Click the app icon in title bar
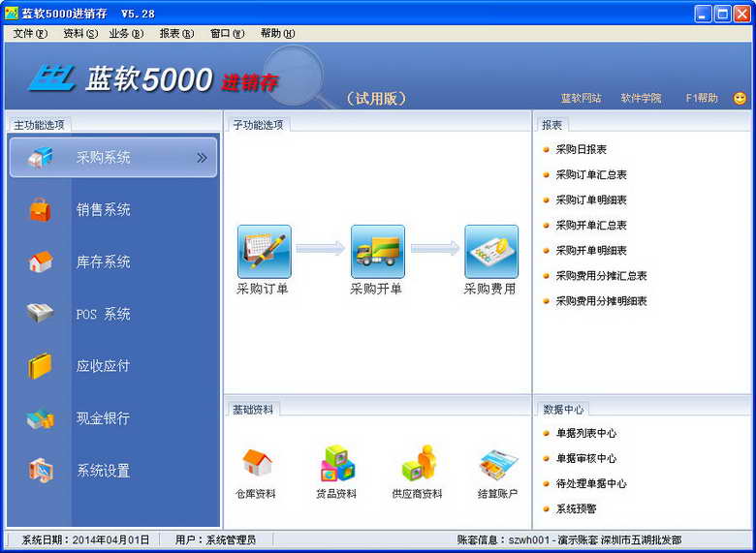 point(11,14)
